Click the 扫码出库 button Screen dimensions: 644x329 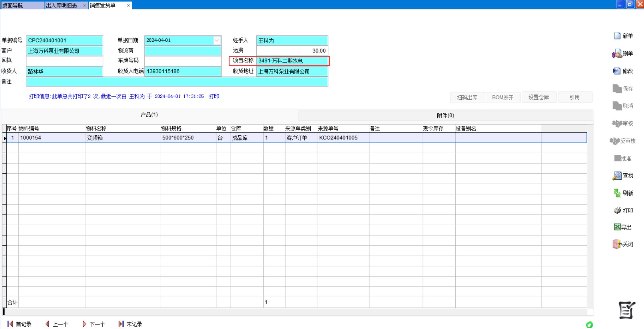click(x=467, y=97)
